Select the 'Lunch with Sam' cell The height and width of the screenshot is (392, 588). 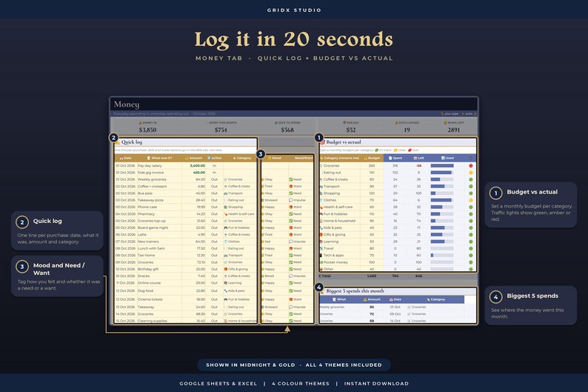point(159,248)
